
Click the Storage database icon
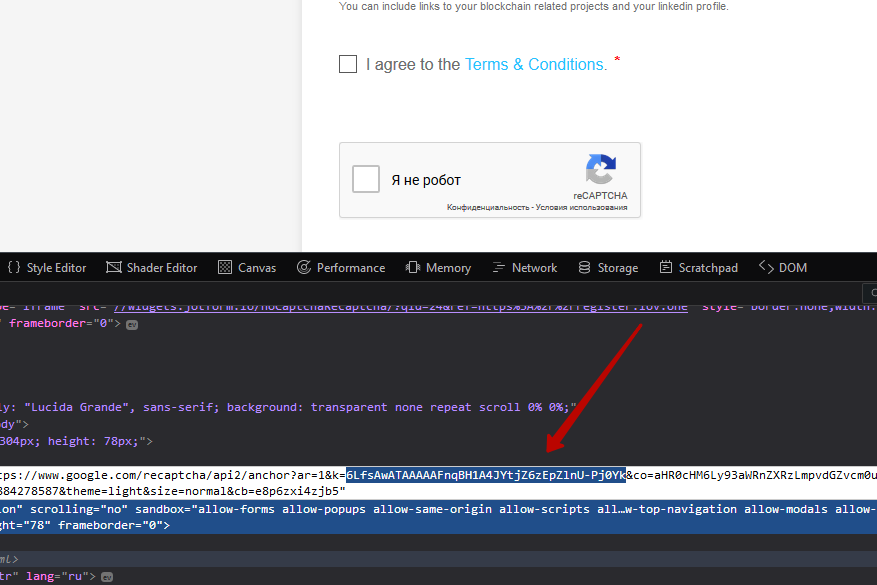click(x=584, y=267)
